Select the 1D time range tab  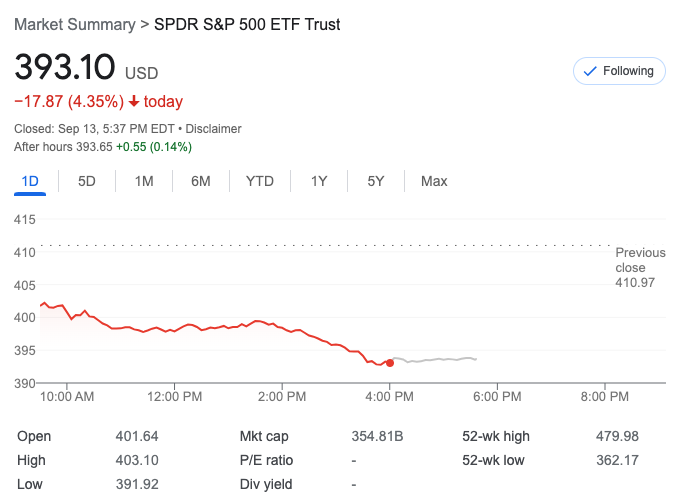tap(30, 181)
